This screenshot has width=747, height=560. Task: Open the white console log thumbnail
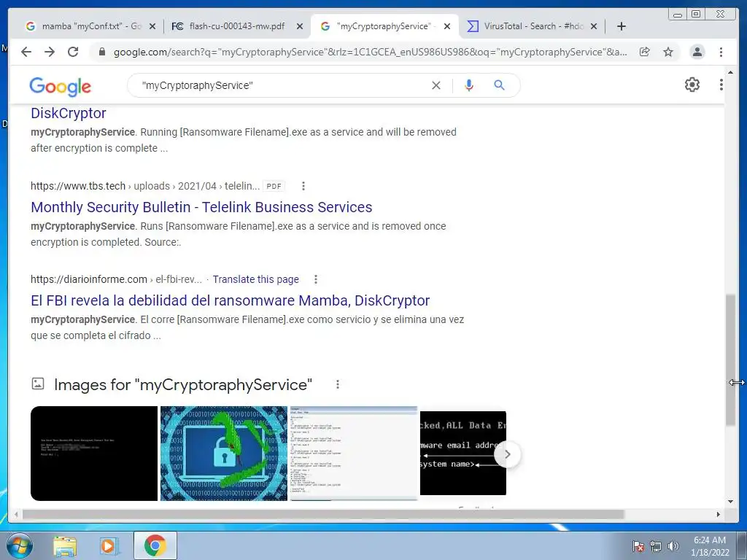(x=354, y=454)
